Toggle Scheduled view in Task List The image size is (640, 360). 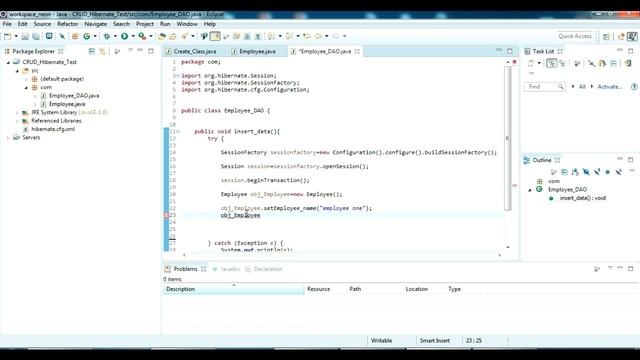[x=562, y=63]
